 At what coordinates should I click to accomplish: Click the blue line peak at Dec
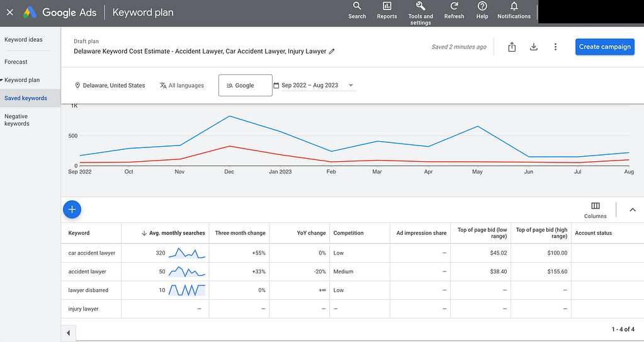[229, 117]
